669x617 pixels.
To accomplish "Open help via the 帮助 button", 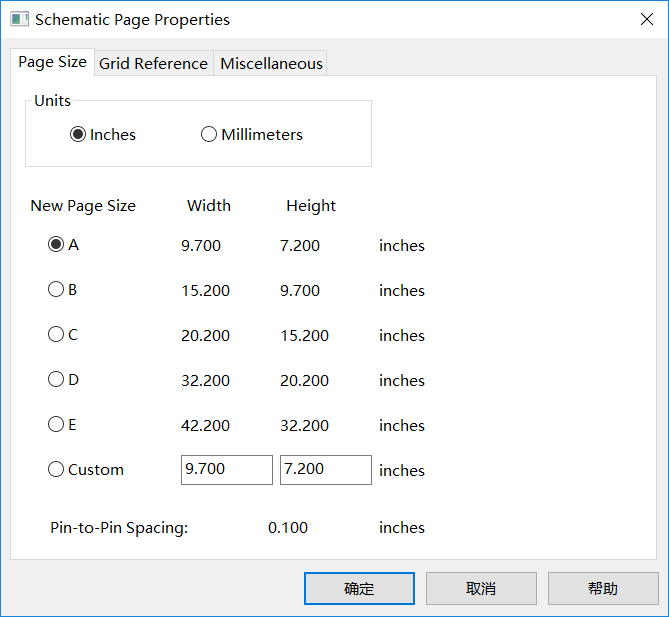I will click(603, 589).
